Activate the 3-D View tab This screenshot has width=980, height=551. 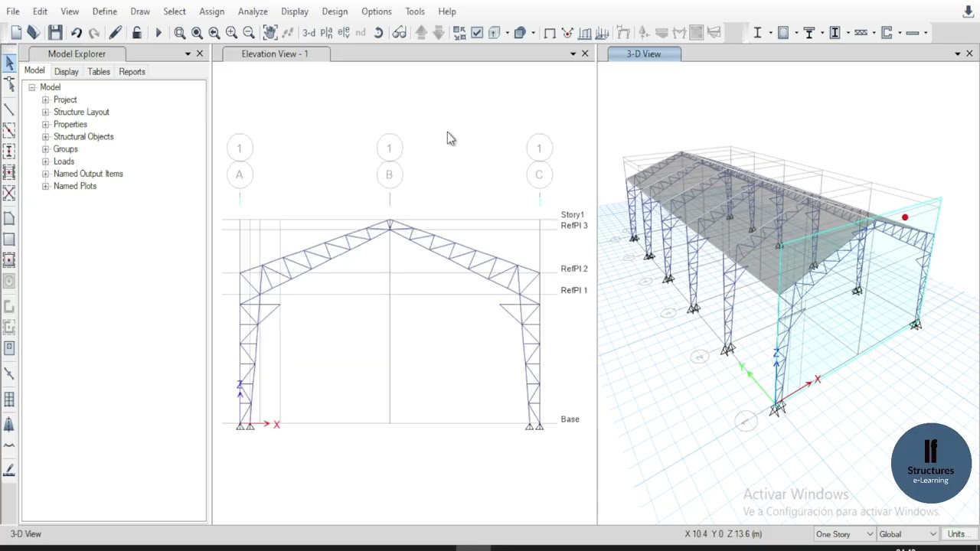[644, 54]
